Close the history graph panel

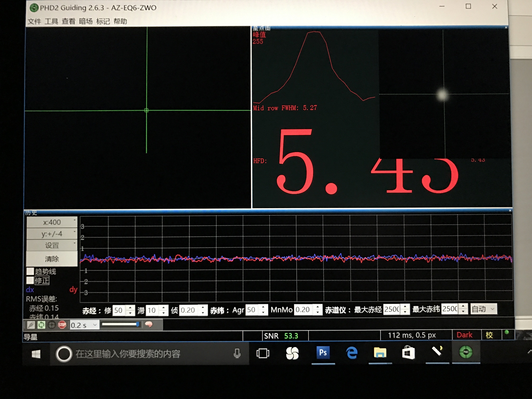pyautogui.click(x=510, y=210)
